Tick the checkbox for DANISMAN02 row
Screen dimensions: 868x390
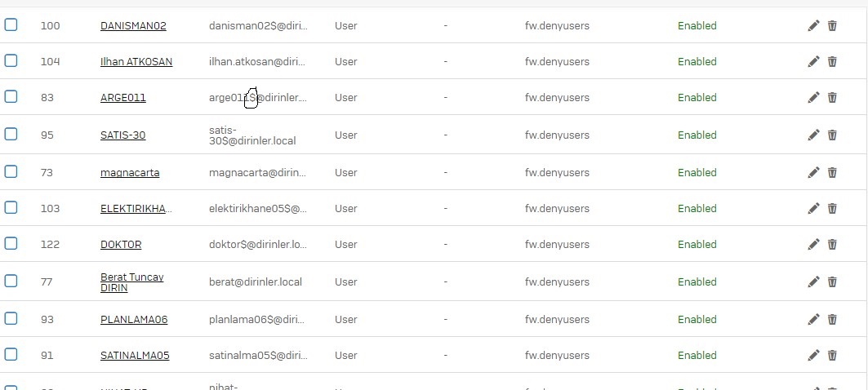coord(11,24)
